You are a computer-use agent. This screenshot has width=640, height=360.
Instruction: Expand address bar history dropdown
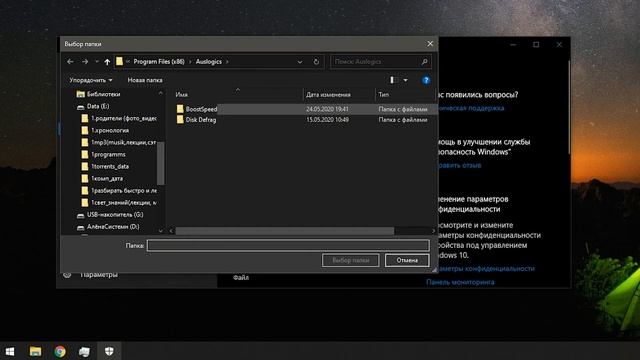click(x=300, y=62)
